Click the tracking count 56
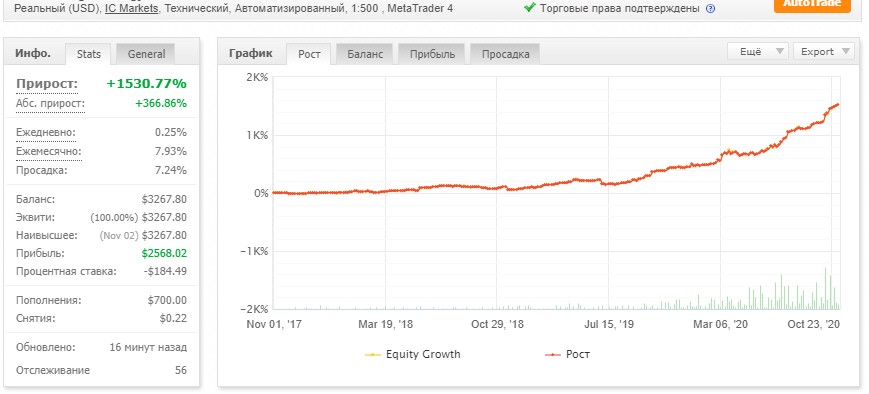The height and width of the screenshot is (394, 869). tap(181, 370)
